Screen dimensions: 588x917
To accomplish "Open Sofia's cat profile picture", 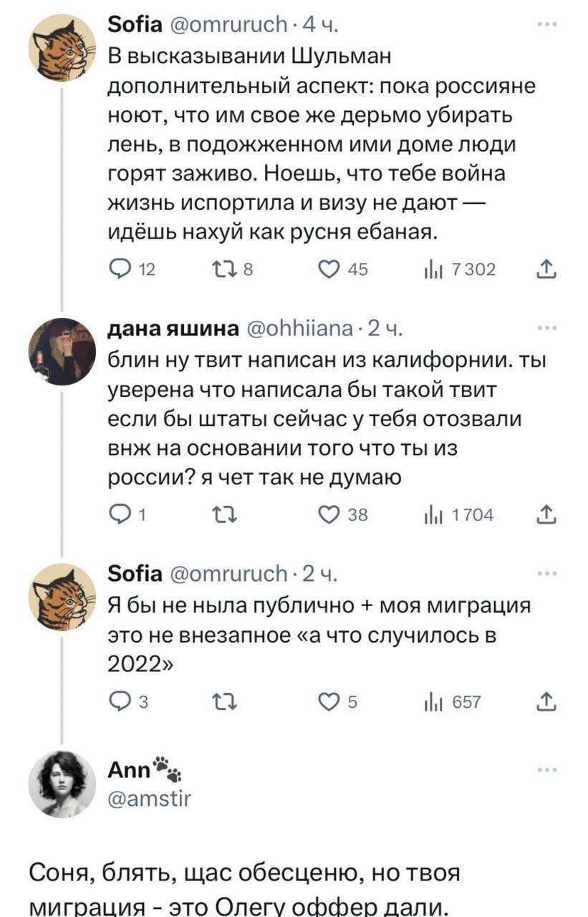I will (x=62, y=48).
